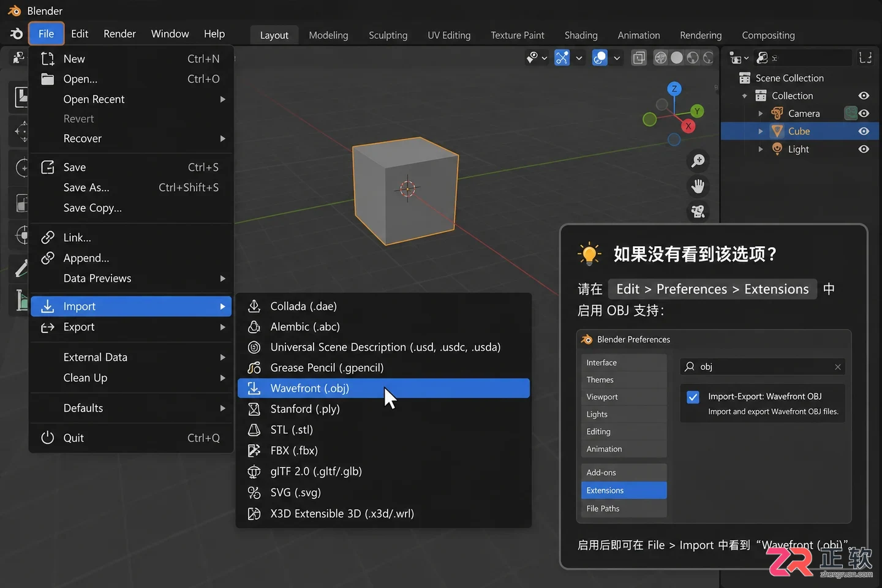Screen dimensions: 882x588
Task: Select solid viewport shading icon
Action: 677,58
